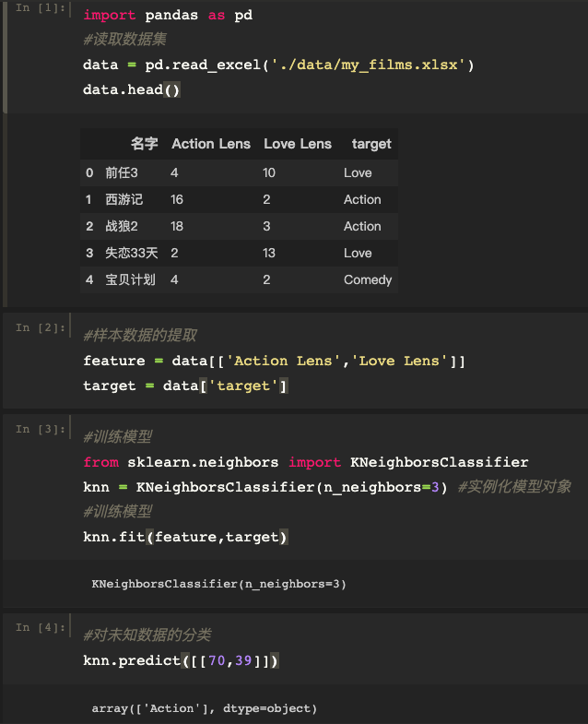Select table row with 西游记
The width and height of the screenshot is (588, 724).
pyautogui.click(x=239, y=199)
